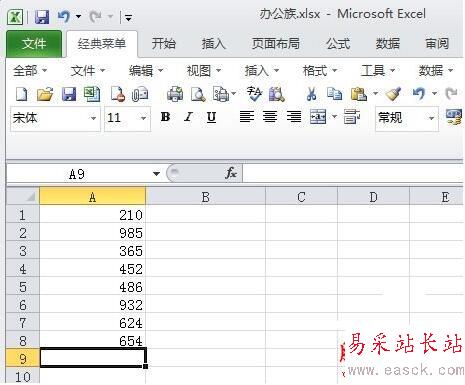Open the Quick Access undo history arrow

(x=79, y=16)
